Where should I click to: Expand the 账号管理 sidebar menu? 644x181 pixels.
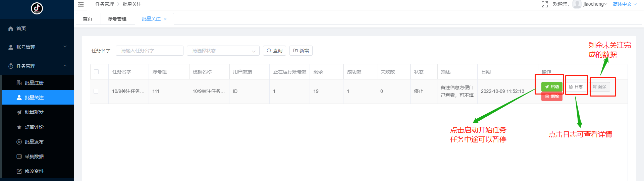[37, 47]
